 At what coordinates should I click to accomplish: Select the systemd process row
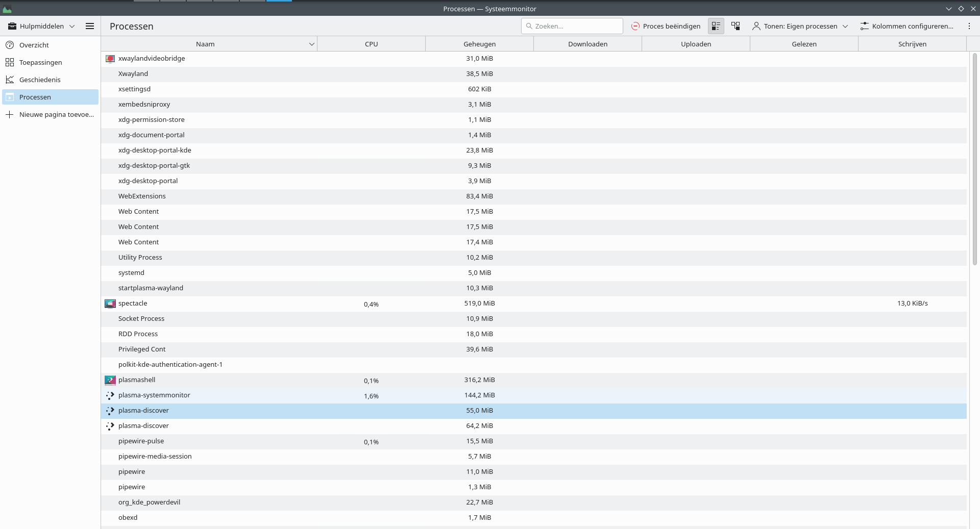(533, 273)
